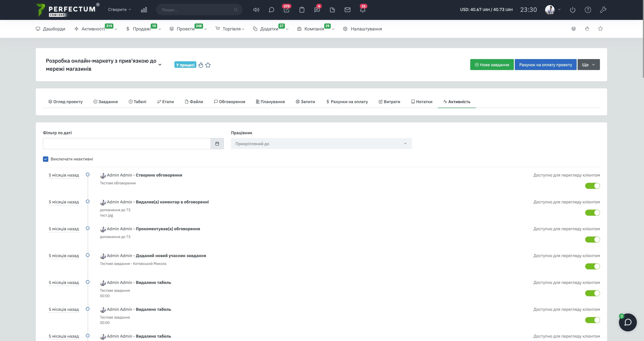644x341 pixels.
Task: Open notifications bell with 31 badge
Action: click(x=363, y=9)
